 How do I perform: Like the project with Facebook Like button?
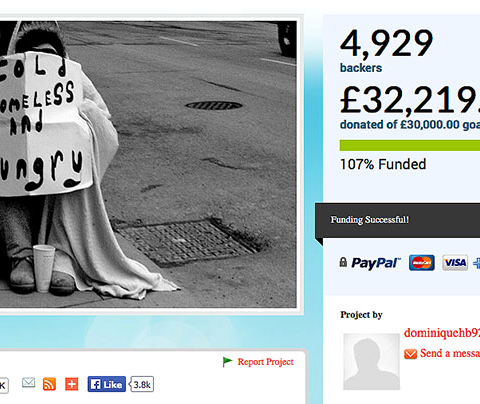(x=107, y=384)
